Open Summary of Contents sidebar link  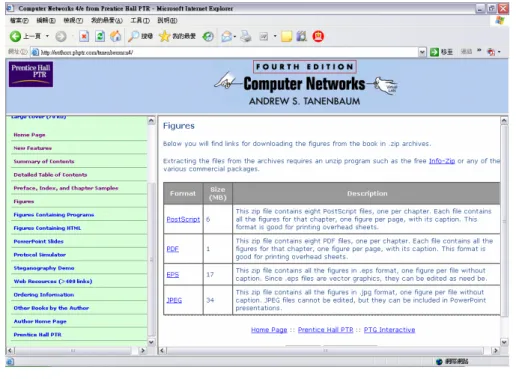44,162
